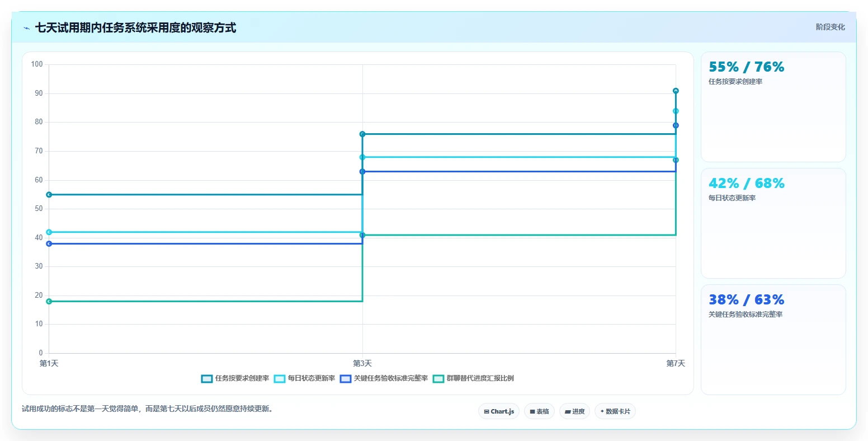Click the 每日状态更新率 caption in the second card
The image size is (868, 441).
point(732,198)
